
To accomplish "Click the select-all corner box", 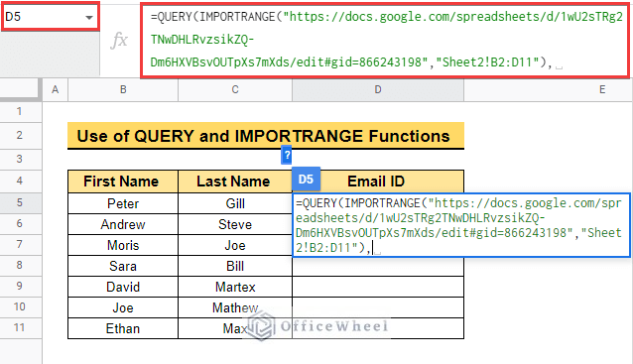I will click(21, 89).
